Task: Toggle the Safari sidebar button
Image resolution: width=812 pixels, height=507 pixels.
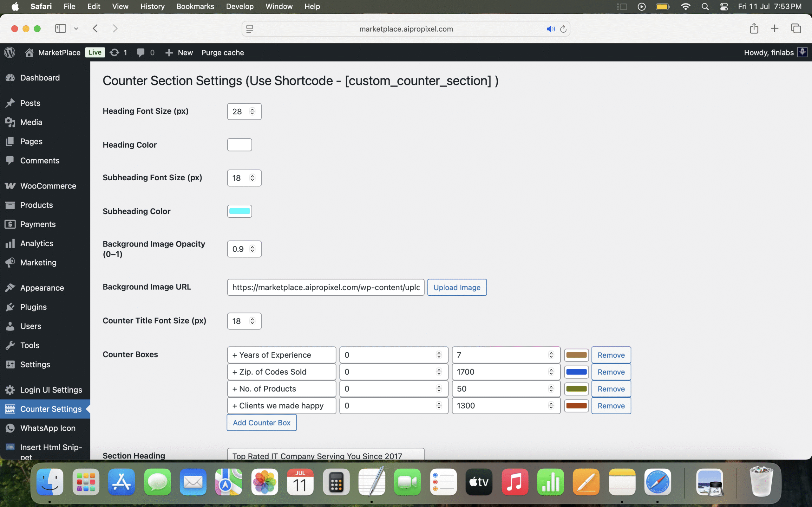Action: pos(60,29)
